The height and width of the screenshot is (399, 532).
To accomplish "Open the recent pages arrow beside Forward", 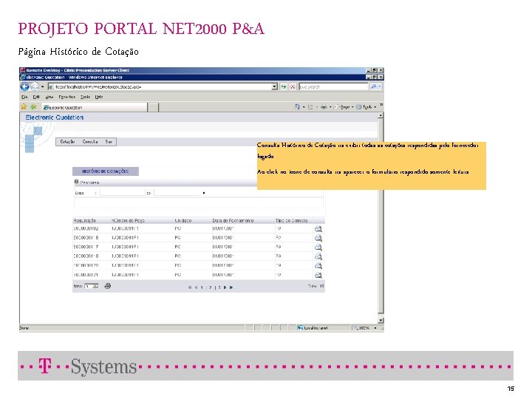I will [x=42, y=87].
